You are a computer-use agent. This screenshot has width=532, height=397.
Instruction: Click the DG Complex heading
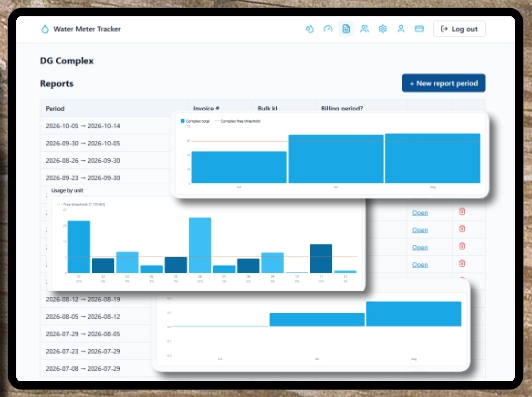pos(67,61)
